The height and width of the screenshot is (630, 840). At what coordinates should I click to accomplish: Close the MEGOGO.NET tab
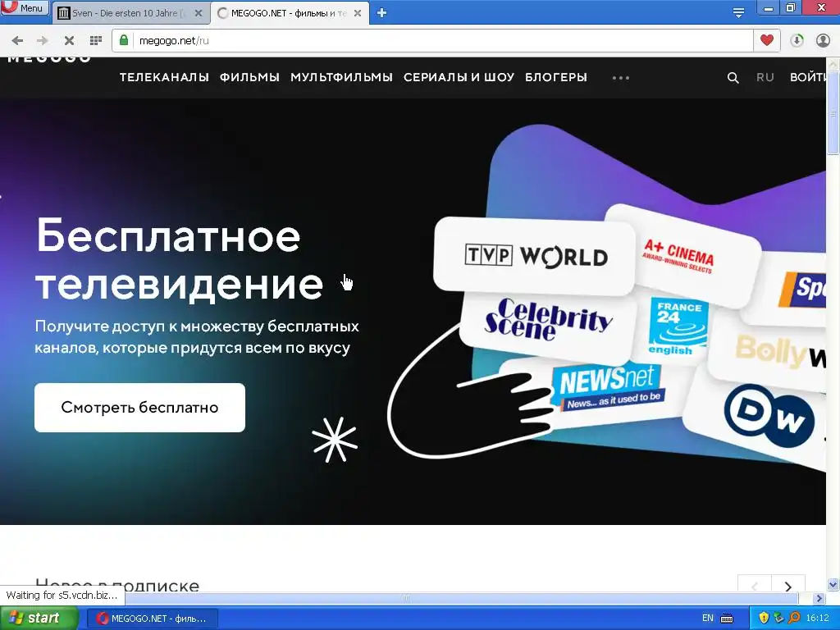[358, 13]
